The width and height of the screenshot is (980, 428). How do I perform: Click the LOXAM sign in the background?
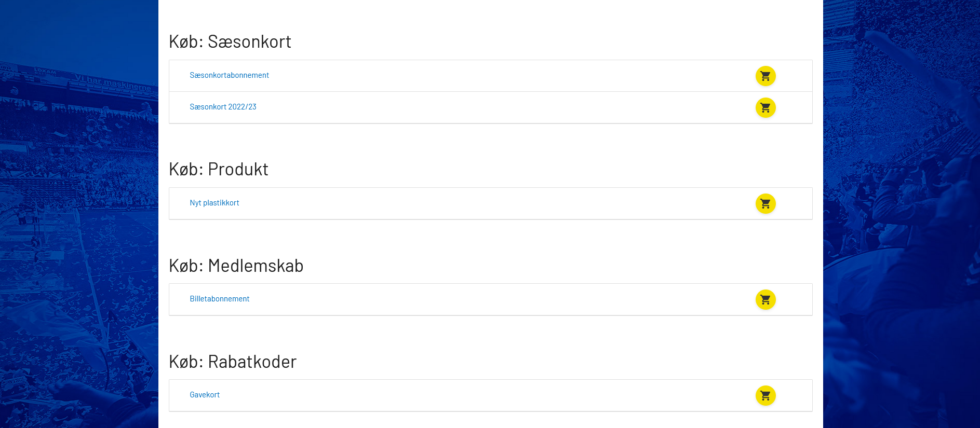(45, 71)
